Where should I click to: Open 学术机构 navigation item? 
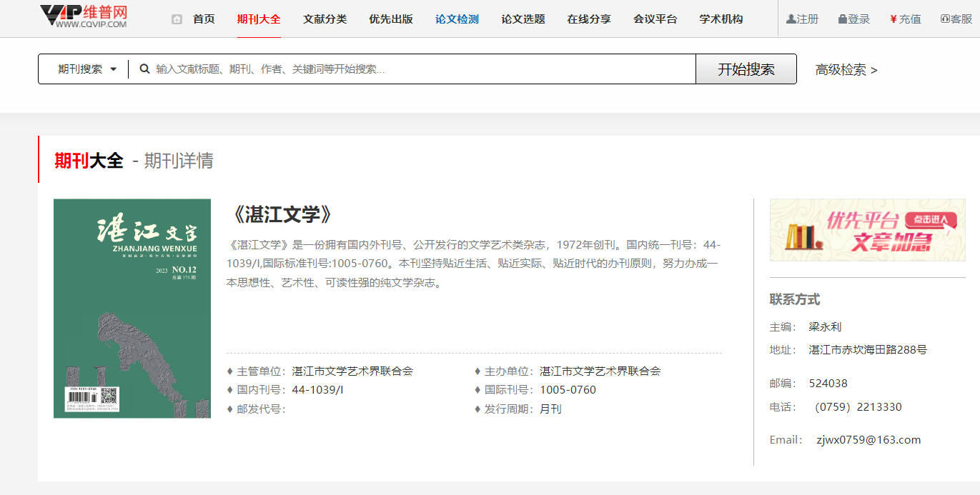point(721,19)
